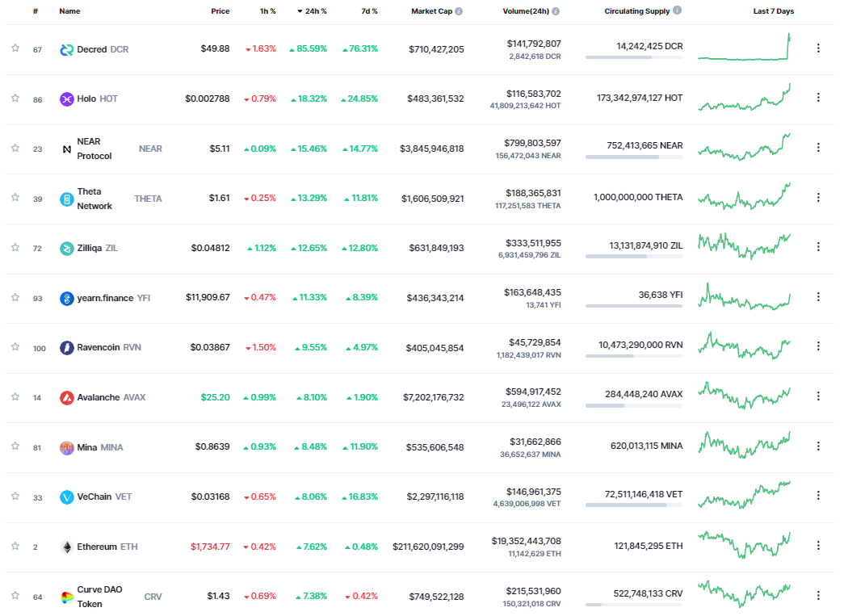
Task: Open the more-options menu for yearn.finance
Action: tap(818, 296)
